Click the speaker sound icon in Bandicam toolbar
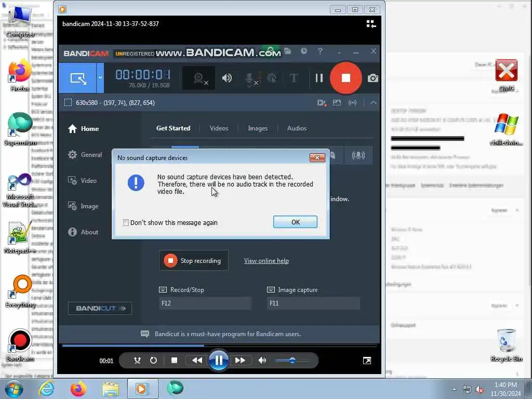 tap(227, 78)
